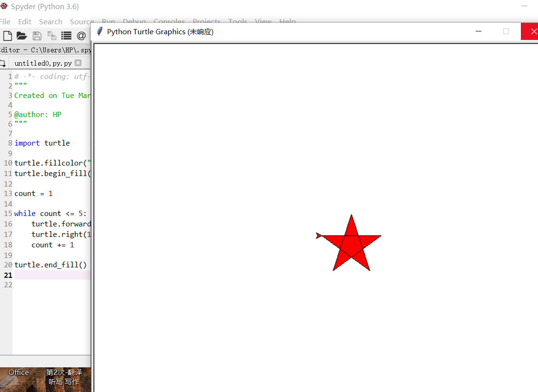The width and height of the screenshot is (538, 392).
Task: Click the New file icon
Action: pyautogui.click(x=8, y=36)
